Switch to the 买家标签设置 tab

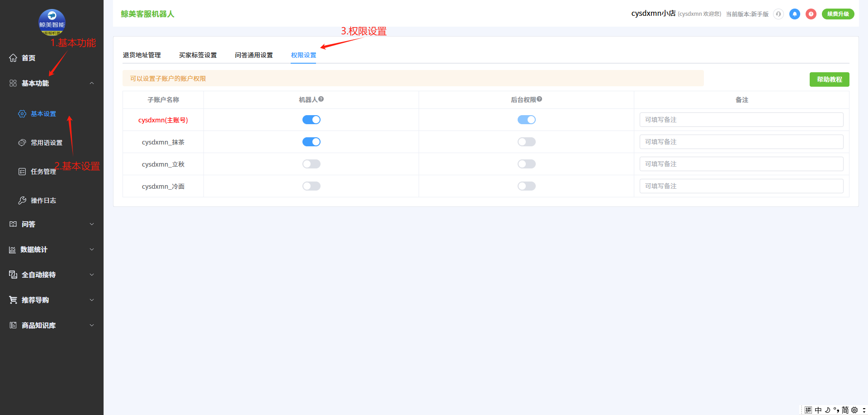pyautogui.click(x=198, y=55)
